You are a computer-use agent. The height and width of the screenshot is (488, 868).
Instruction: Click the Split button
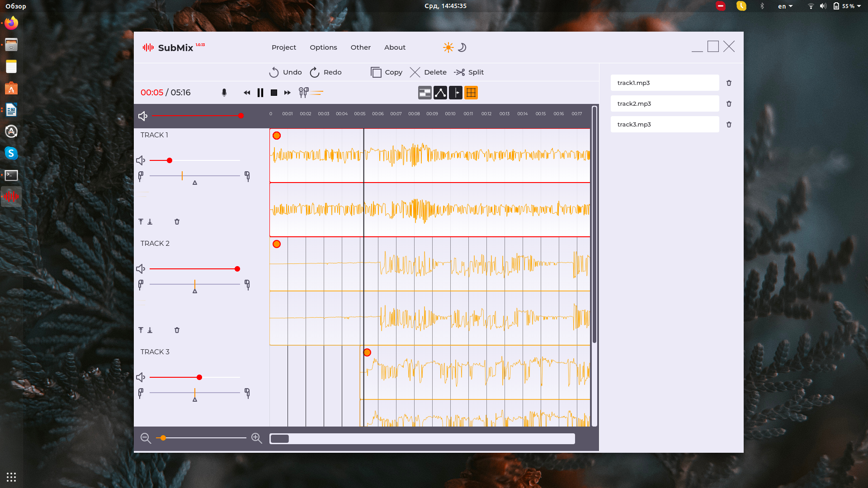(469, 72)
